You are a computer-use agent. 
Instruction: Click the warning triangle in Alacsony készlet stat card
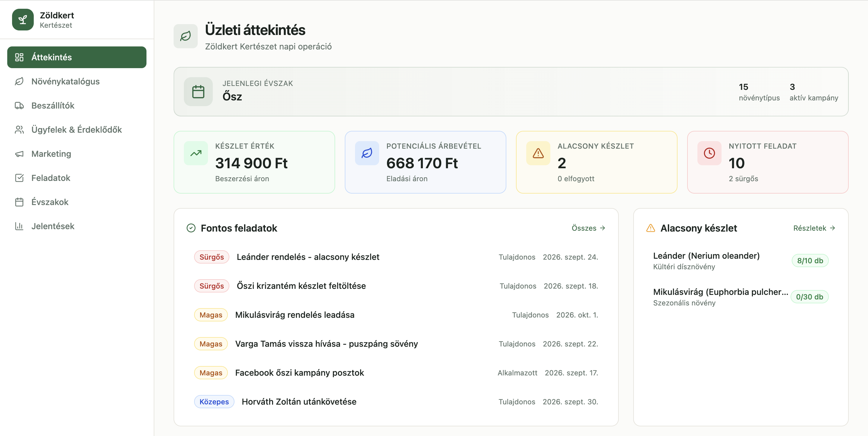[x=538, y=153]
